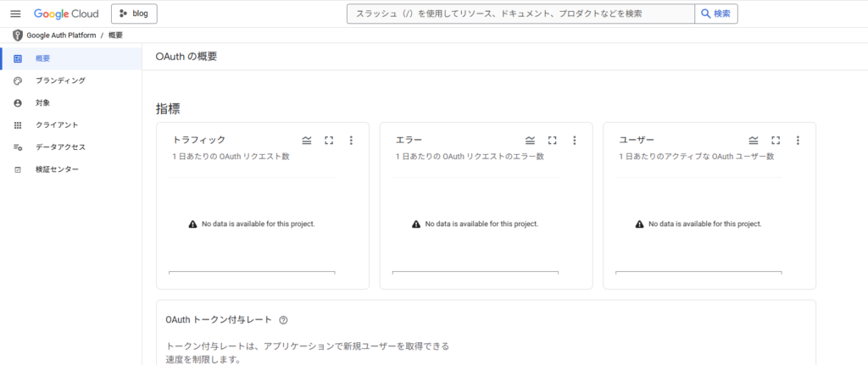Toggle legend on the エラー chart
Viewport: 868px width, 365px height.
[531, 141]
